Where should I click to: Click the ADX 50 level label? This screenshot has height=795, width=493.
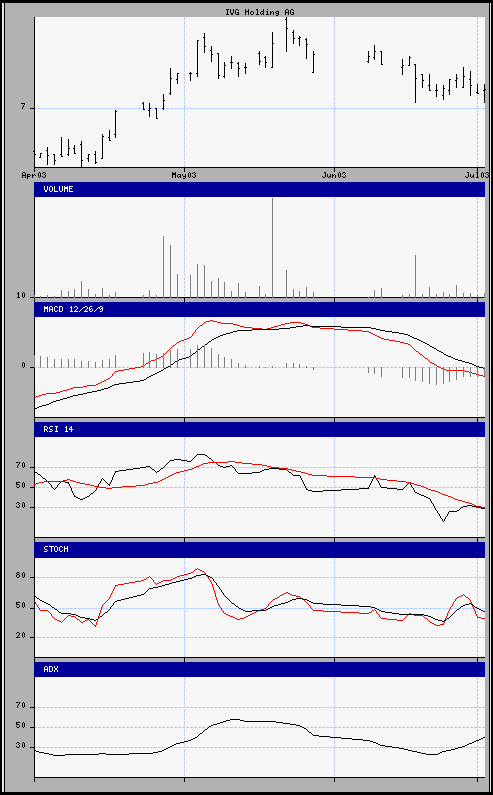tap(21, 727)
